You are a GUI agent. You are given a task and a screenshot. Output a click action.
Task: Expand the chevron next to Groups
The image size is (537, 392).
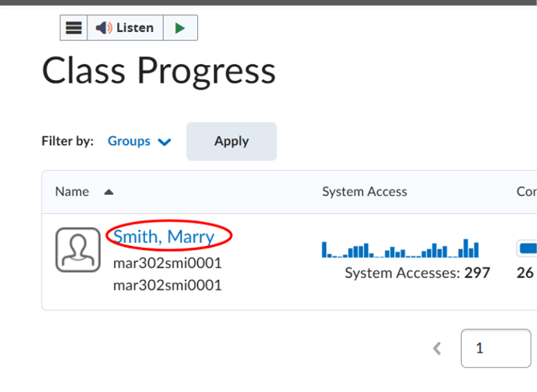164,142
